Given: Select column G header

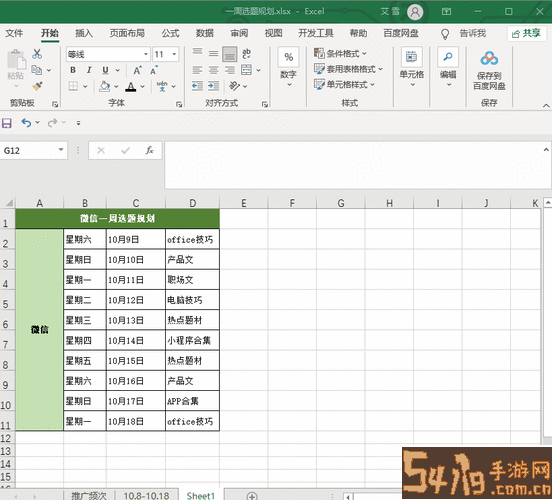Looking at the screenshot, I should 341,203.
